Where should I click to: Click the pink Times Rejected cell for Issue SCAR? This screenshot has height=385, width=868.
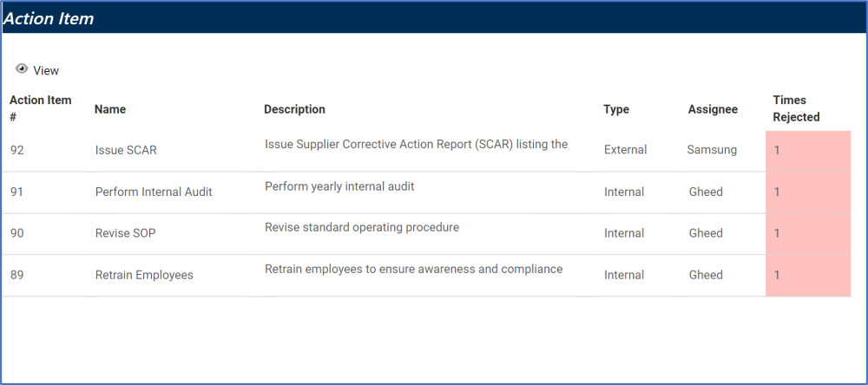coord(807,150)
